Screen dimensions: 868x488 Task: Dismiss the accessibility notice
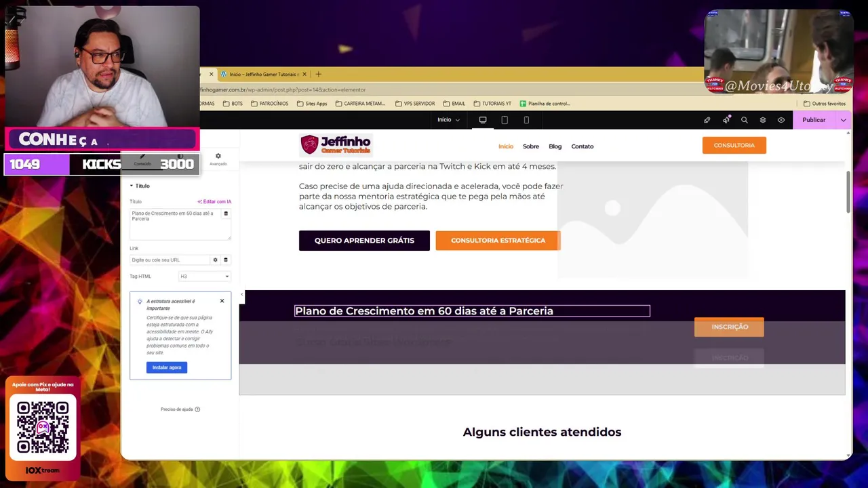tap(222, 301)
